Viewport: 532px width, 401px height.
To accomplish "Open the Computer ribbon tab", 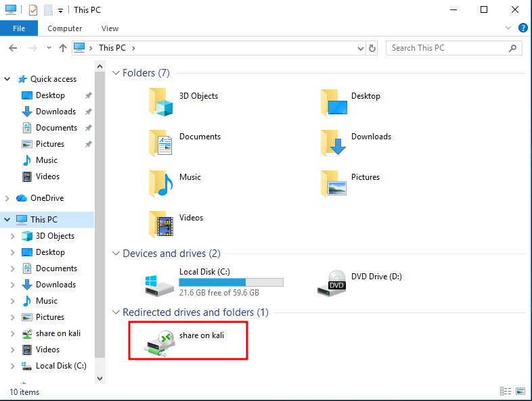I will click(x=64, y=28).
